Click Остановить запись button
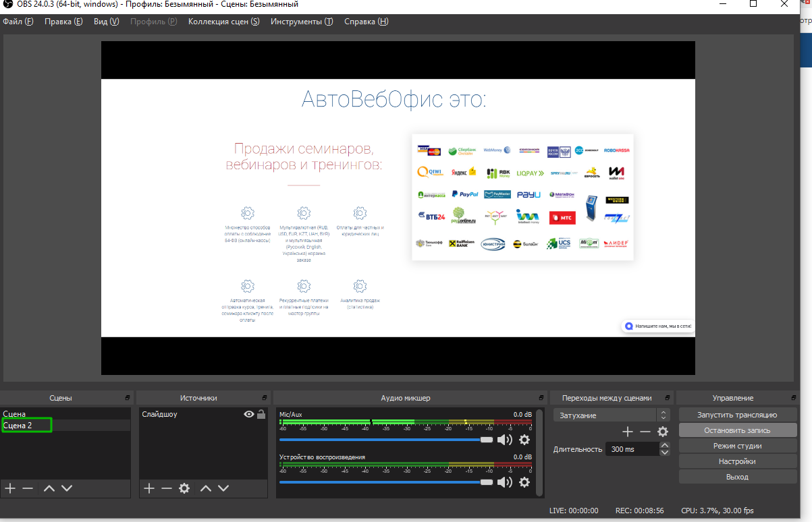The image size is (812, 522). [x=737, y=430]
